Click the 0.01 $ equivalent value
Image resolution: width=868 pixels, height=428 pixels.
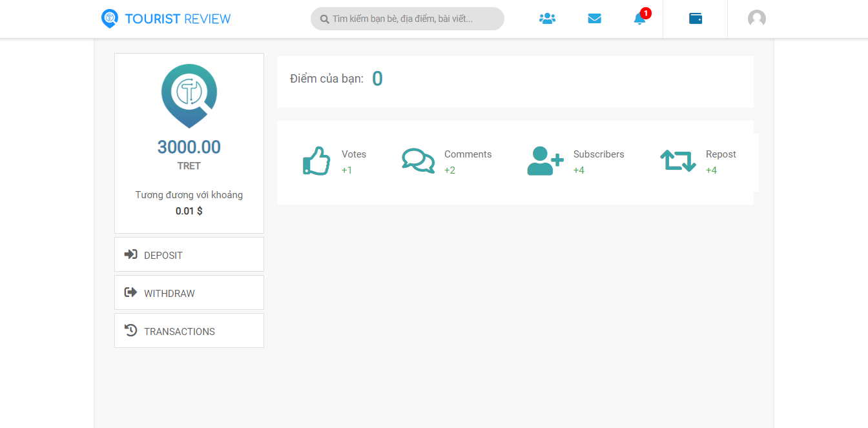pyautogui.click(x=189, y=211)
